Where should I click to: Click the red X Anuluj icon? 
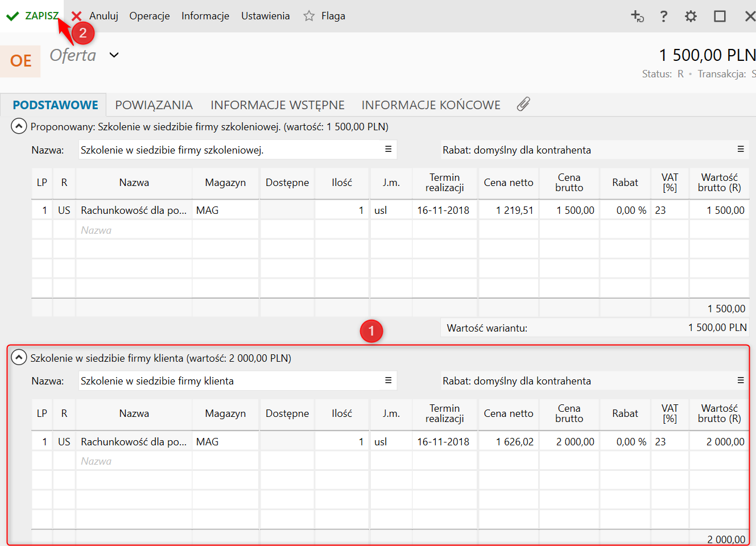click(x=77, y=16)
